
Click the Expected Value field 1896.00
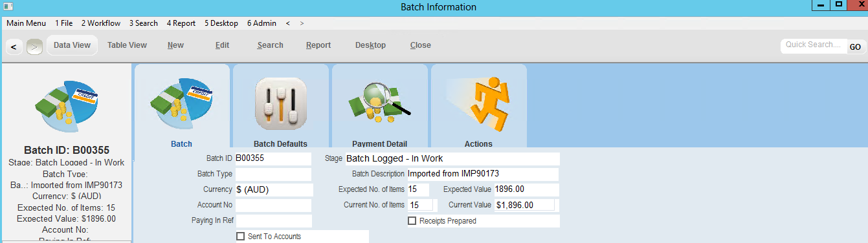pyautogui.click(x=526, y=189)
